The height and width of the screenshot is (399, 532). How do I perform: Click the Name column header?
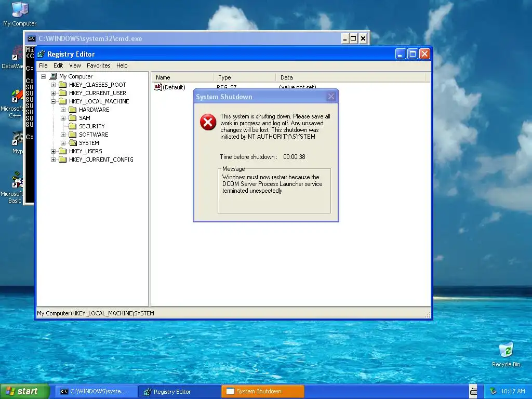pos(182,77)
